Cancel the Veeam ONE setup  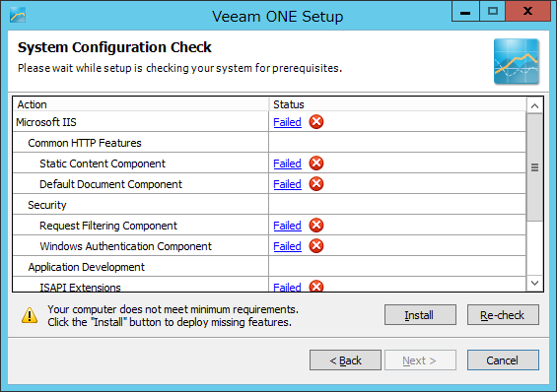tap(503, 360)
